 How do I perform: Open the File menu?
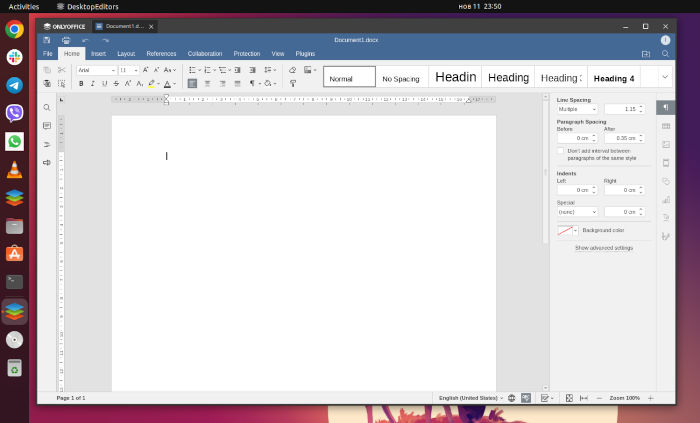48,54
